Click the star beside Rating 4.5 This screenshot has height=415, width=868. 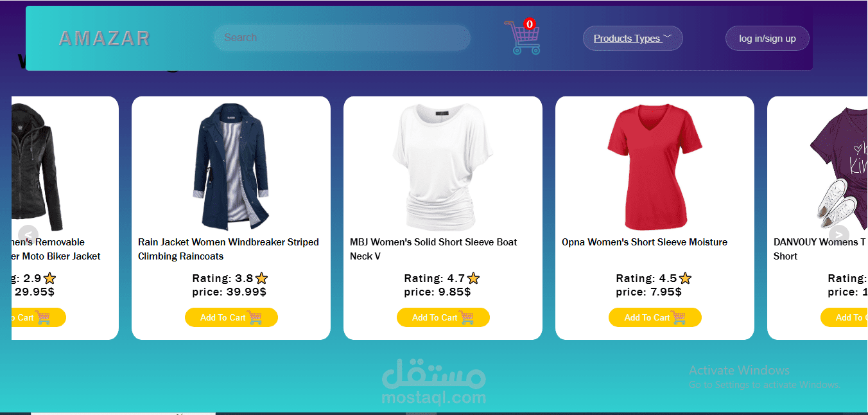point(685,278)
